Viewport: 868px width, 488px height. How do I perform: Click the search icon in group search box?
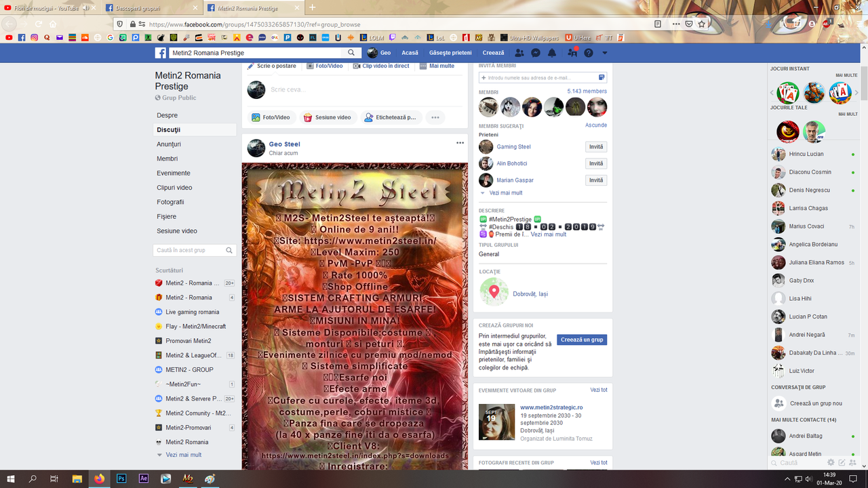pos(229,250)
